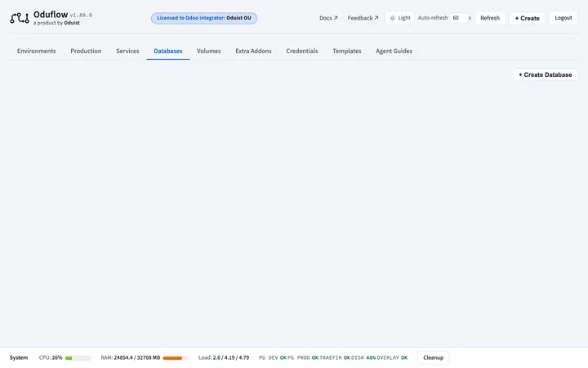Click the Oduflow logo icon
588x368 pixels.
20,18
